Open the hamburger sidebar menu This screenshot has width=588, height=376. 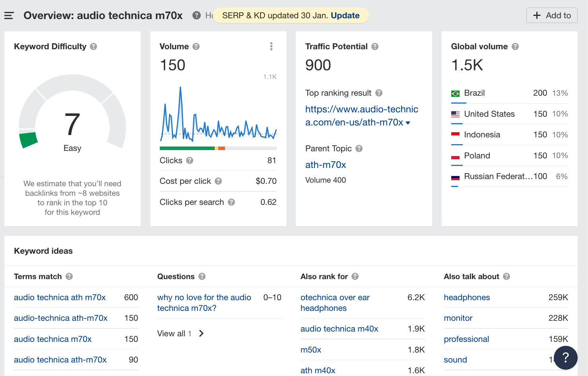pos(9,15)
